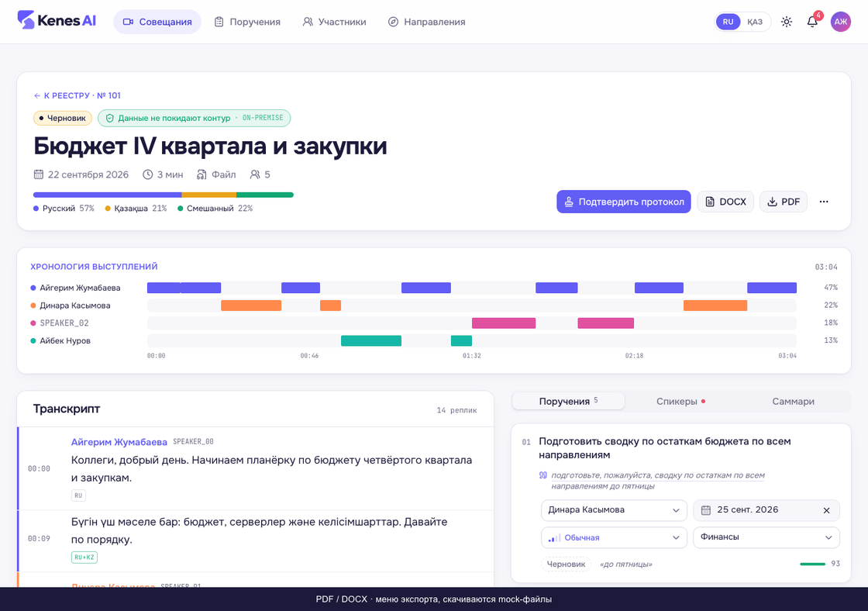
Task: Click the 14 реплик counter
Action: (456, 410)
